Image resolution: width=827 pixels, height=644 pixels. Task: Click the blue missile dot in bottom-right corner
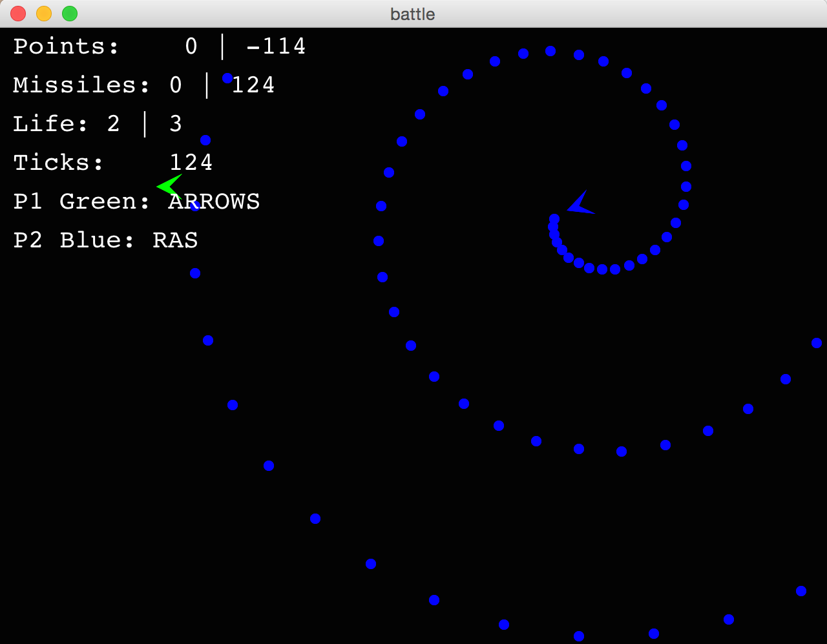pos(801,591)
